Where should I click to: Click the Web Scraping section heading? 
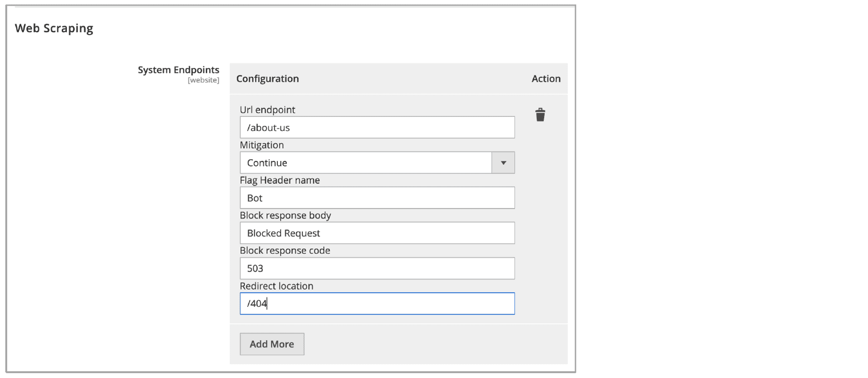pos(54,28)
